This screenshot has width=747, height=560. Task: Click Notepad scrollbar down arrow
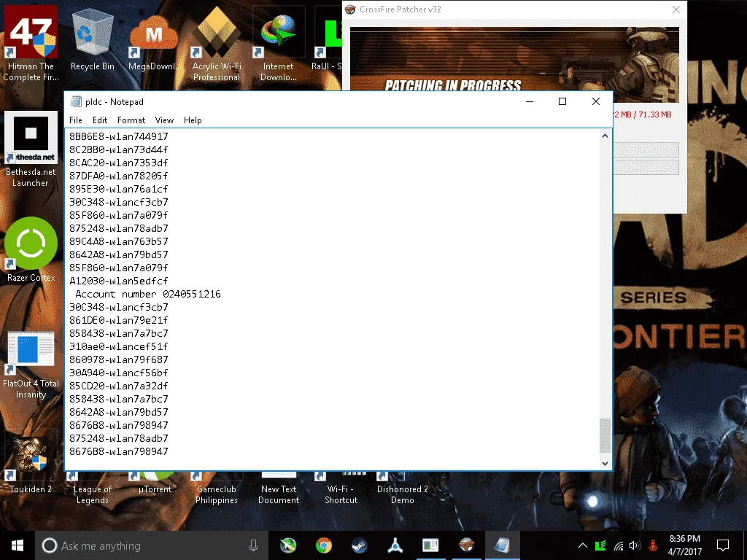[605, 463]
